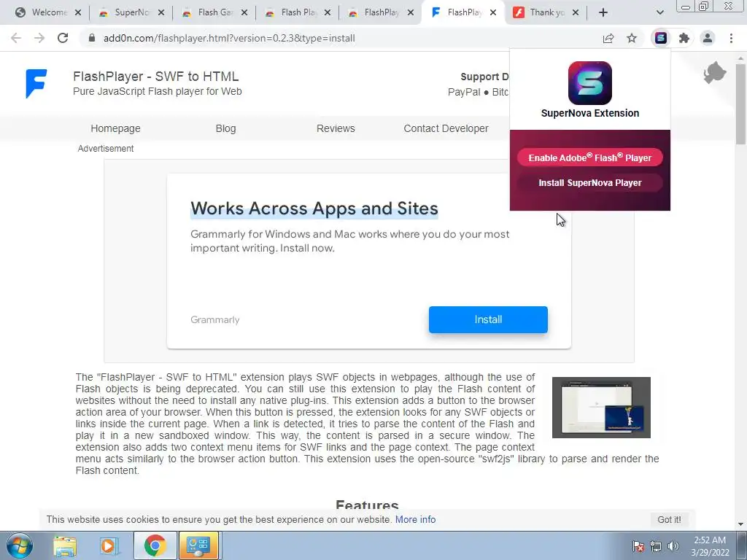
Task: Click the address bar URL
Action: click(229, 38)
